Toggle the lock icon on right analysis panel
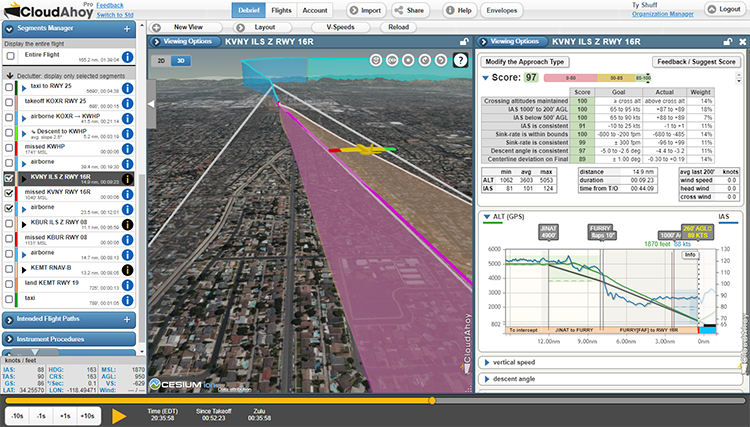 [728, 42]
